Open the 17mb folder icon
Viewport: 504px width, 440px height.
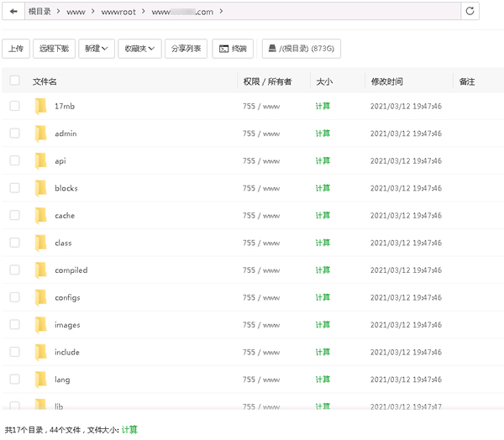(x=41, y=106)
